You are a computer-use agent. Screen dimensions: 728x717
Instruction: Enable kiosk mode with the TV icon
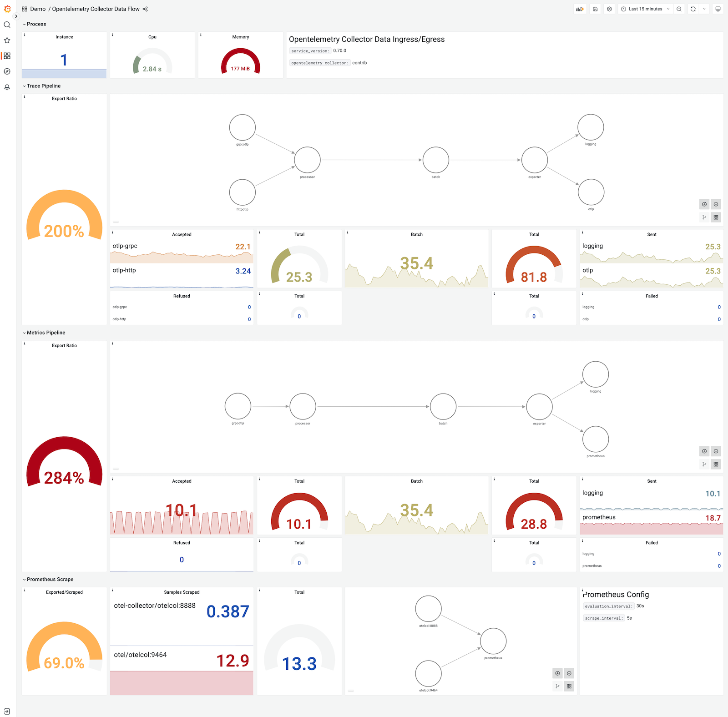(x=718, y=9)
